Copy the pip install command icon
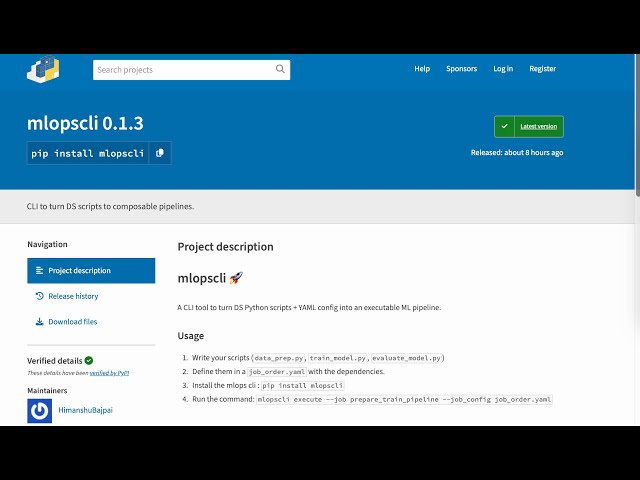This screenshot has width=640, height=480. pos(160,153)
